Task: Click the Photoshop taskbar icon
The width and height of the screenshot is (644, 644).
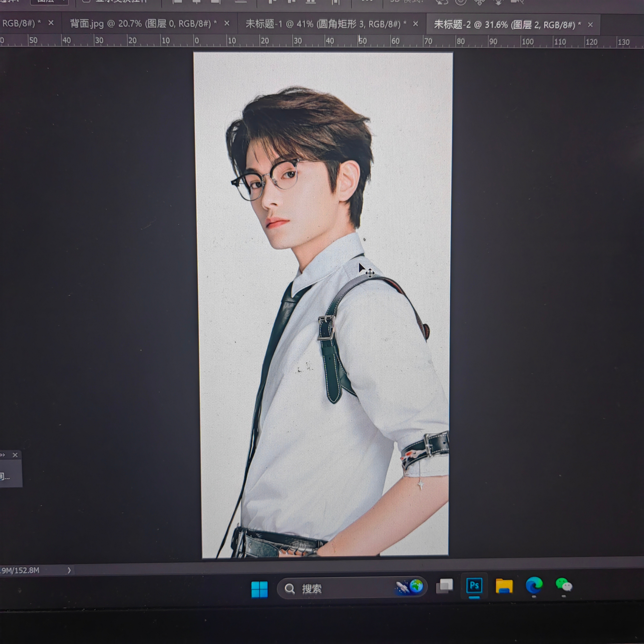Action: [474, 586]
